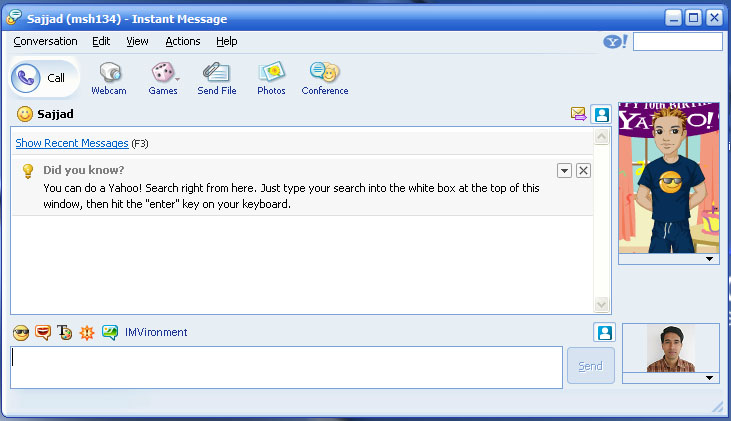
Task: Maximize the Instant Message window
Action: point(694,18)
